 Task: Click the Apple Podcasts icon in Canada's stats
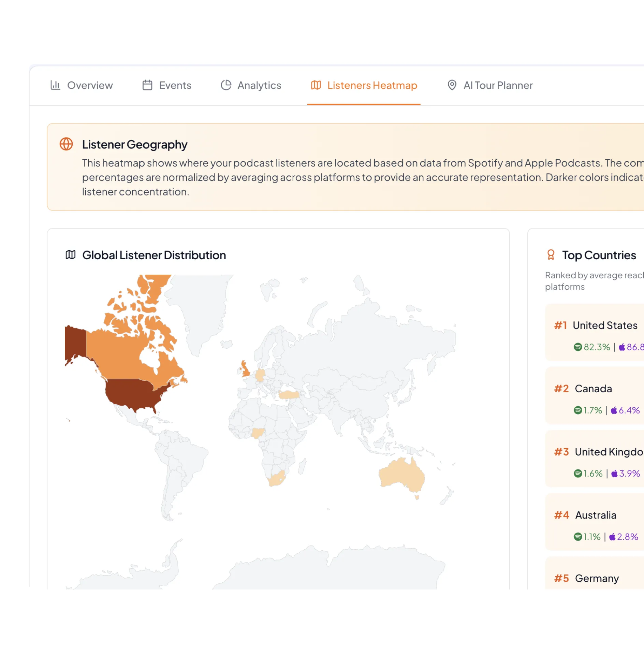coord(614,410)
